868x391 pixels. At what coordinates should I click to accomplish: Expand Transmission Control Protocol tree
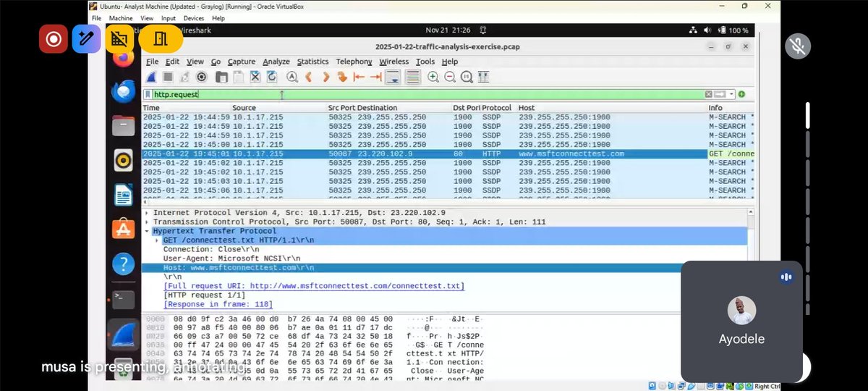[x=147, y=222]
